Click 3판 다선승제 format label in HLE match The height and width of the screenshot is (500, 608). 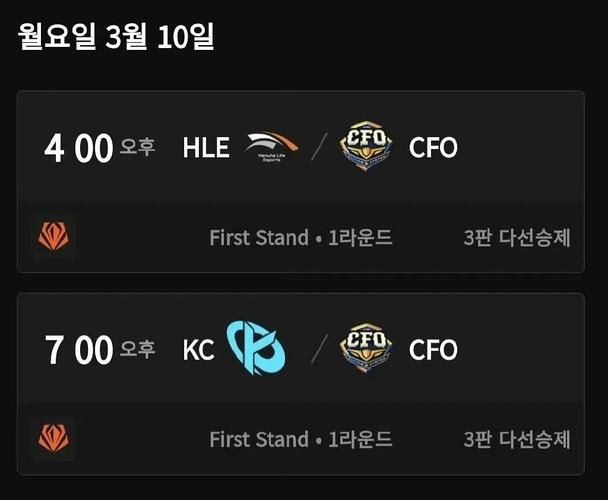pos(517,238)
